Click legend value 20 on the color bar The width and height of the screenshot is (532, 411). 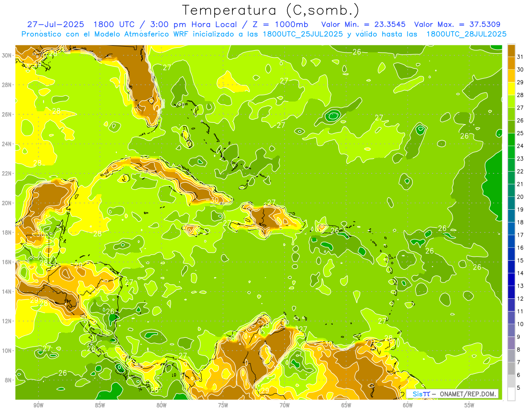pos(520,197)
